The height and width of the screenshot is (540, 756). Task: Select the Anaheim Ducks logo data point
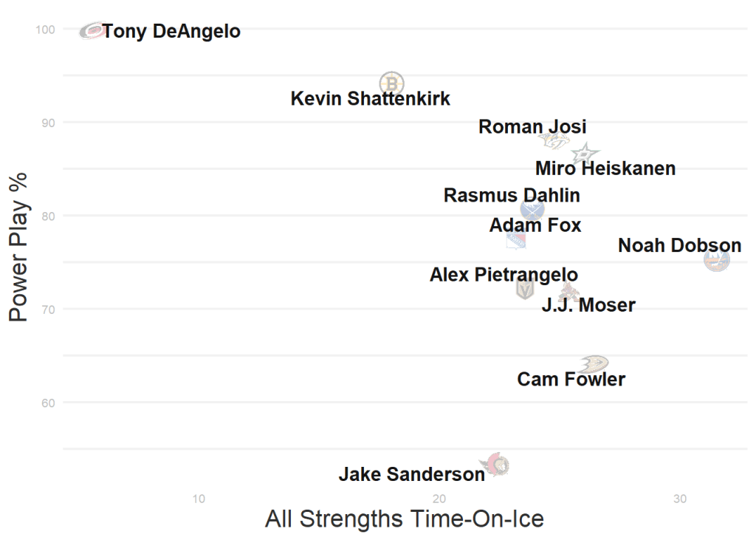point(594,363)
